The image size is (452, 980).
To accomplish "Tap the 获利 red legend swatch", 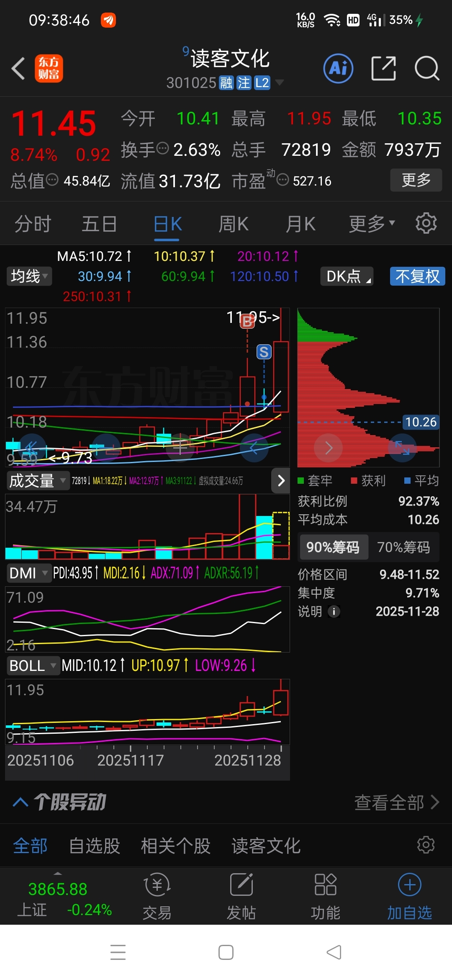I will 354,480.
